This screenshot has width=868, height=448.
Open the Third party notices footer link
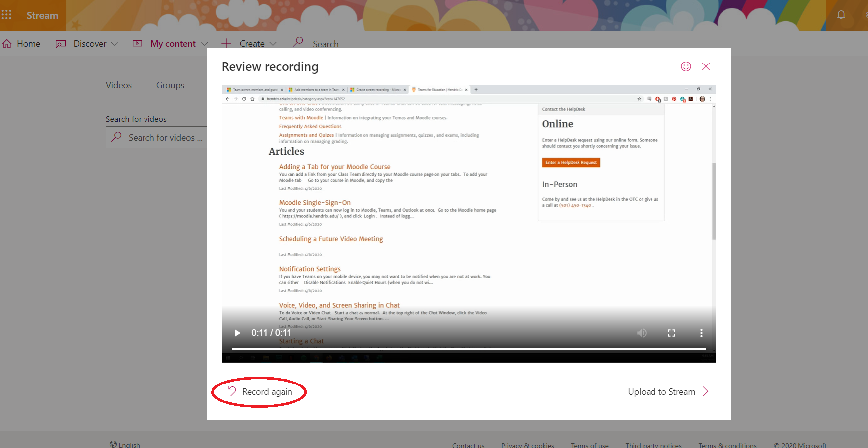(653, 445)
